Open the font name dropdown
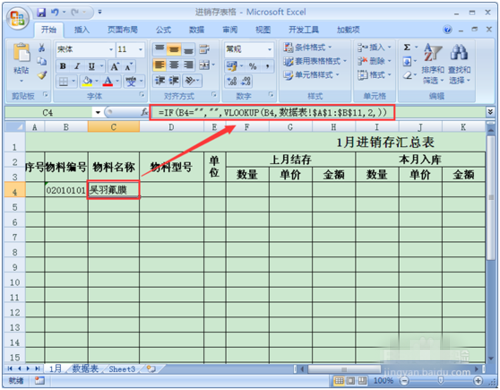This screenshot has height=390, width=500. tap(111, 49)
